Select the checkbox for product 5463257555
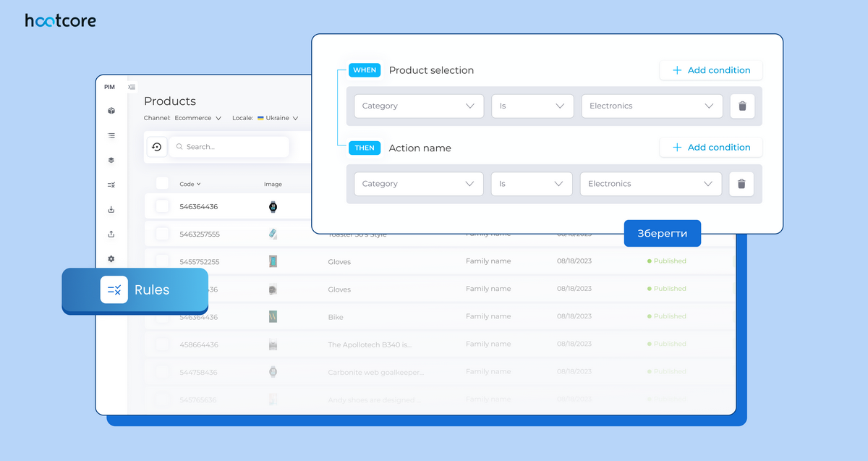This screenshot has height=461, width=868. tap(162, 234)
